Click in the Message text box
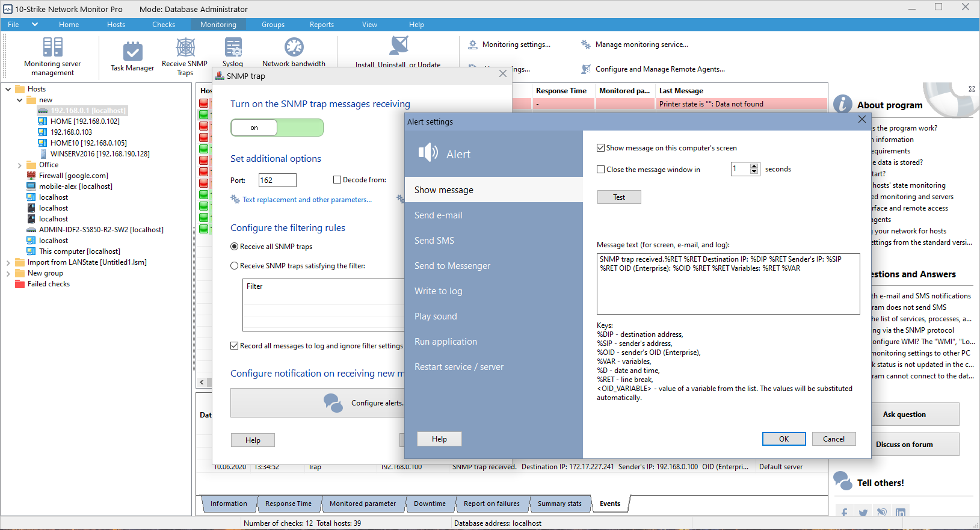 [728, 284]
